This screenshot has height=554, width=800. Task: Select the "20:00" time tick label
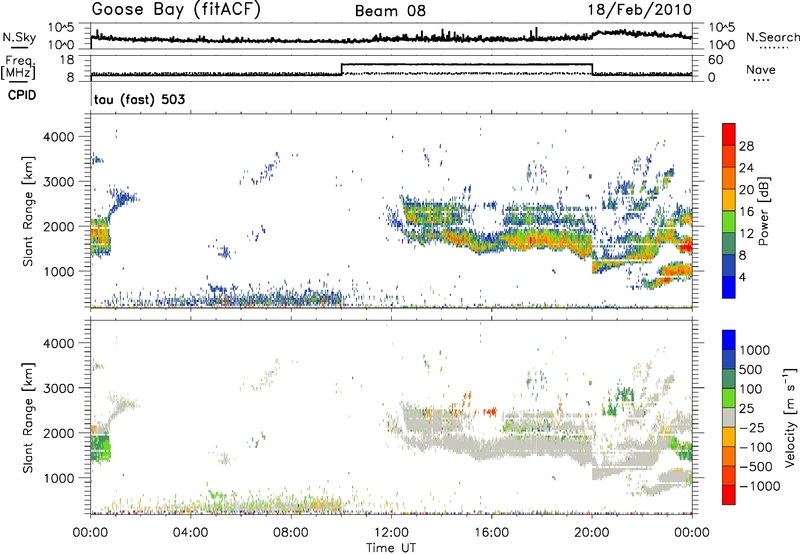(592, 533)
